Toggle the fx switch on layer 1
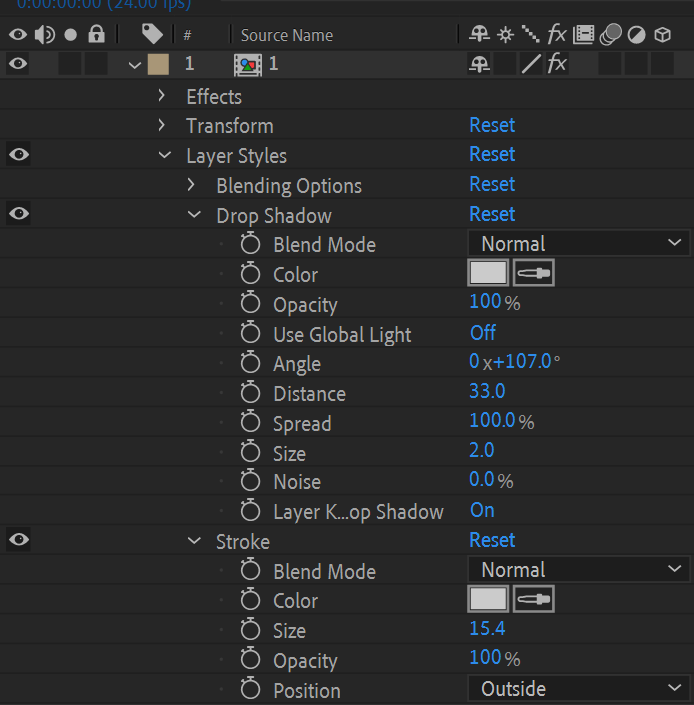This screenshot has height=705, width=694. click(x=557, y=63)
